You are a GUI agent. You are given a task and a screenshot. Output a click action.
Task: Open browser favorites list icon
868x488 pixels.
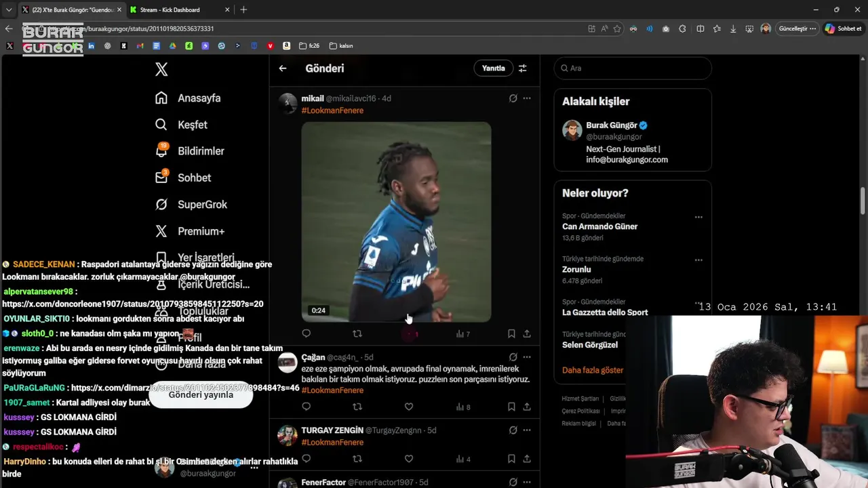[x=717, y=28]
